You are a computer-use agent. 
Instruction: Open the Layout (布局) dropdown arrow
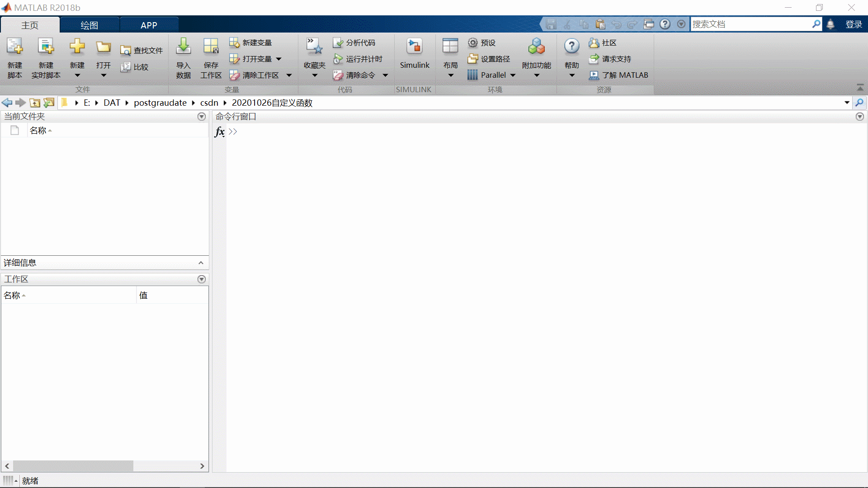(450, 75)
